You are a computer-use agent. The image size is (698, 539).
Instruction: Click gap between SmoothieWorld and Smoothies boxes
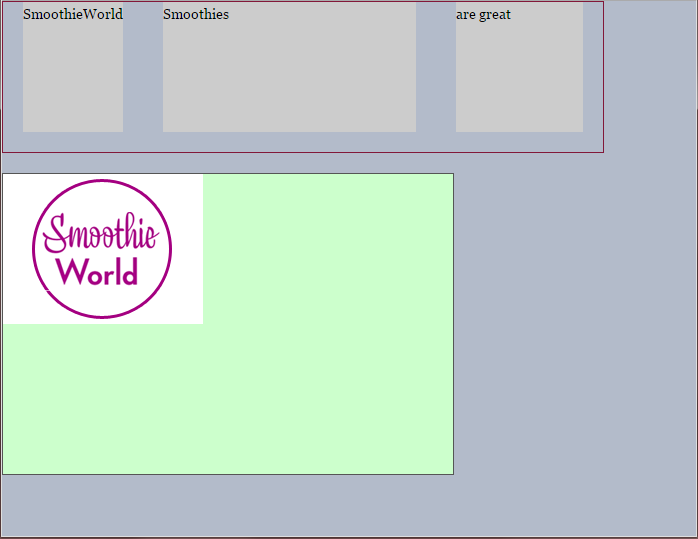[143, 70]
